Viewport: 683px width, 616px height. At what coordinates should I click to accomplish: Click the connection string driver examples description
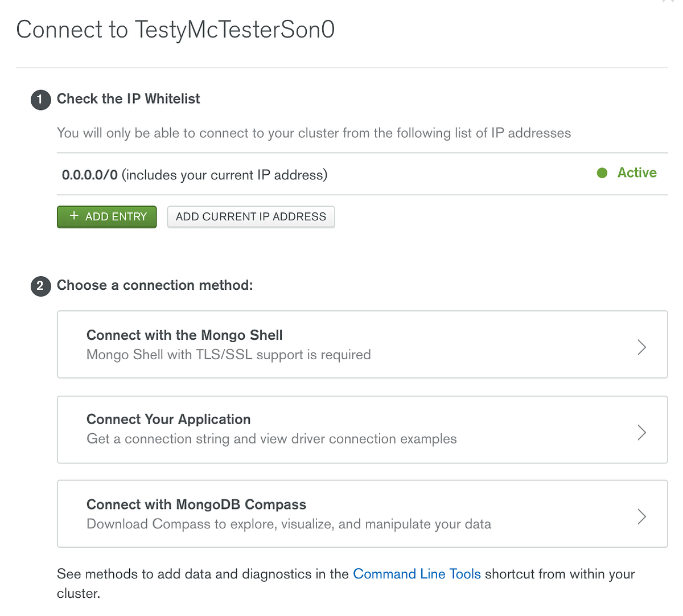click(x=271, y=439)
